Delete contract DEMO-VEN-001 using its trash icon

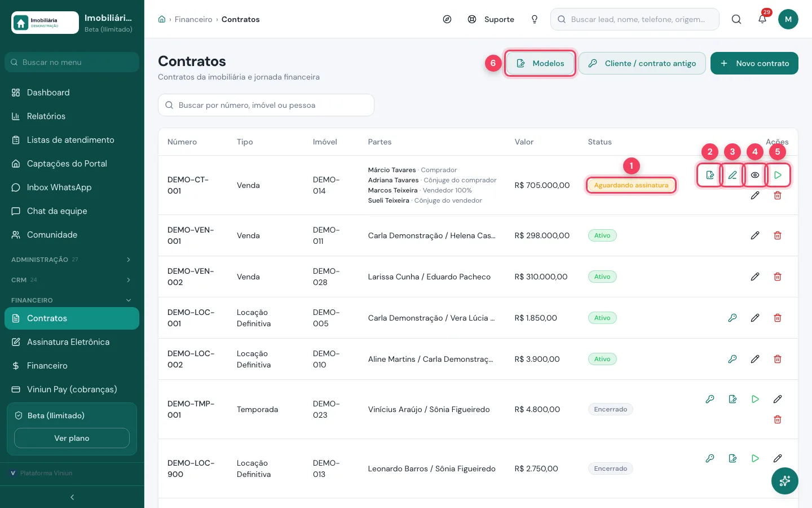778,235
